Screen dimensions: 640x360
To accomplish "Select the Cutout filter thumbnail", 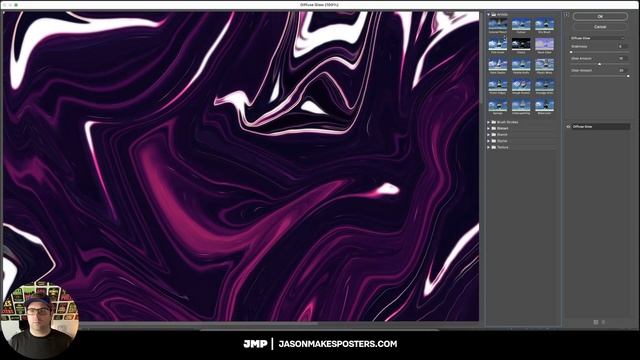I will pos(521,24).
